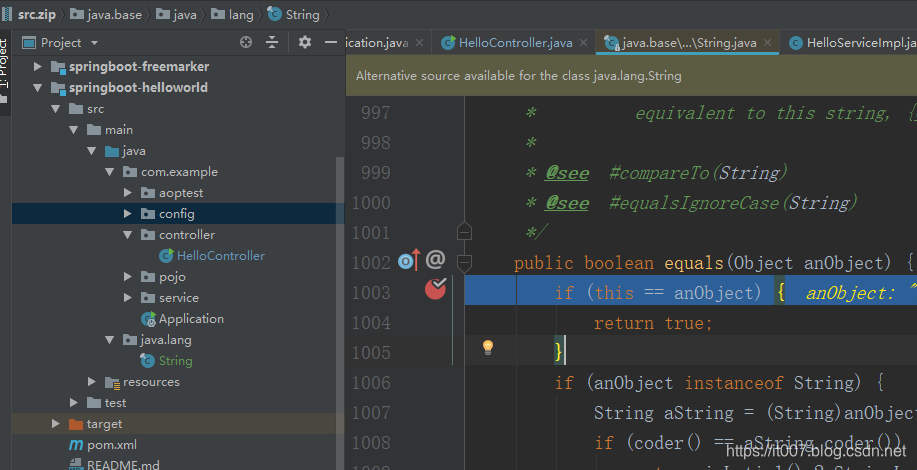Collapse the Javadoc fold marker at line 1001
Image resolution: width=917 pixels, height=470 pixels.
click(464, 231)
